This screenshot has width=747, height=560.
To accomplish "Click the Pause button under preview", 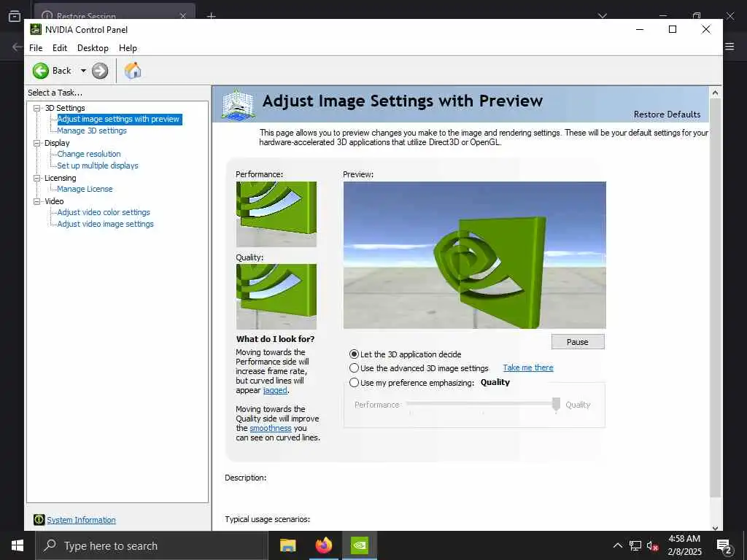I will pyautogui.click(x=578, y=342).
